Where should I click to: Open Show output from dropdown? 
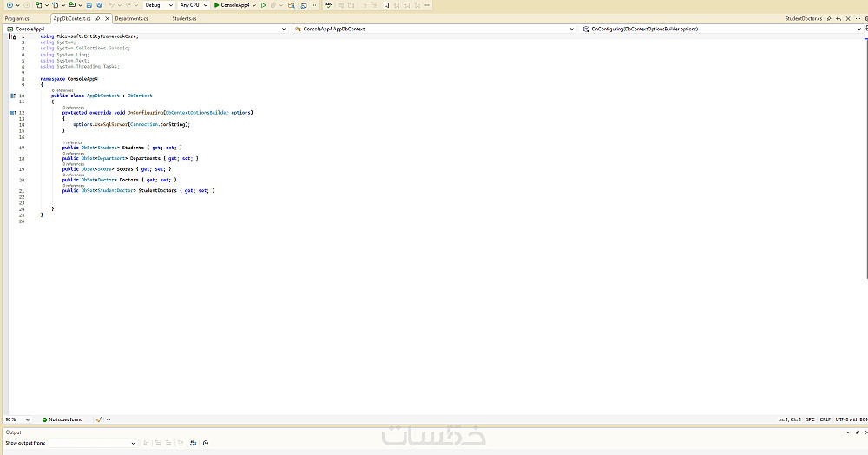(x=92, y=443)
